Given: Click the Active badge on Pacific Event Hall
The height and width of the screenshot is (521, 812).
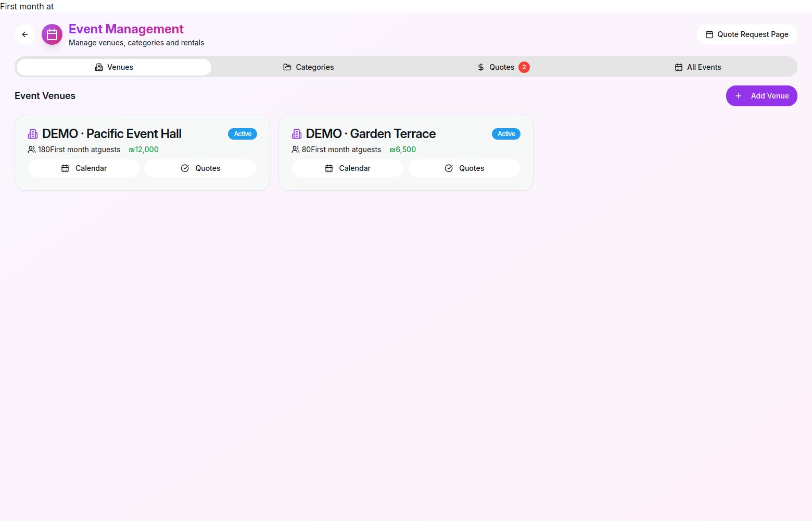Looking at the screenshot, I should click(243, 134).
